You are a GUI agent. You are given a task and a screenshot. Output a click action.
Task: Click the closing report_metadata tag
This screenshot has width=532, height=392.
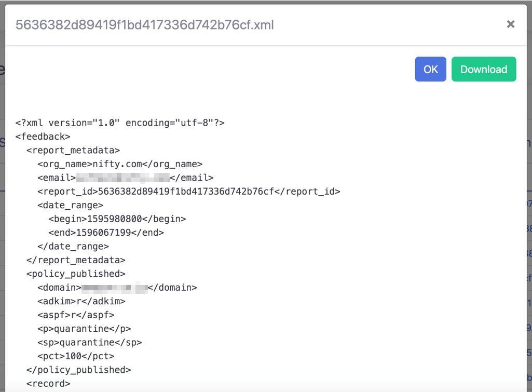[76, 260]
